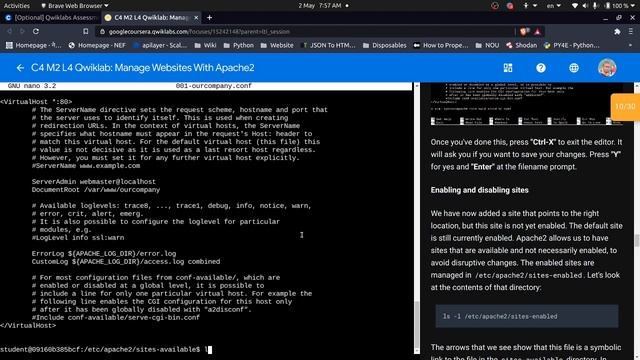The image size is (640, 360).
Task: Click the volume icon in the top bar
Action: coord(585,6)
